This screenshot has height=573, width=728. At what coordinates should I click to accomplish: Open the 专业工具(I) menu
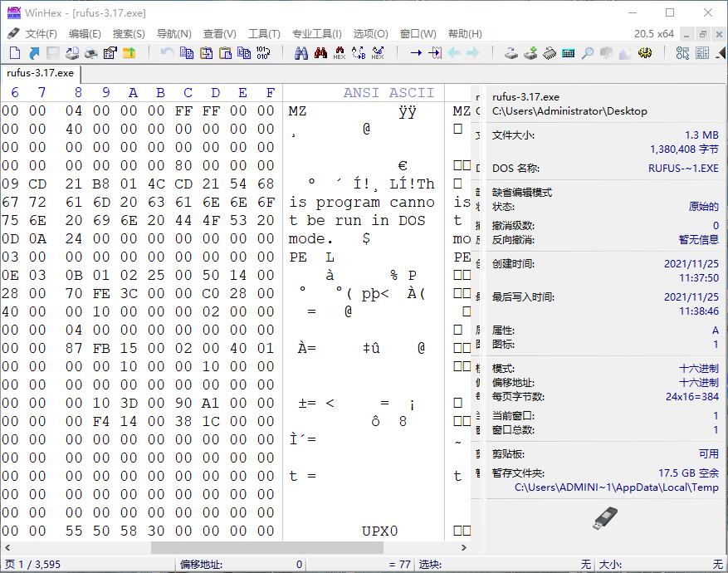tap(316, 34)
